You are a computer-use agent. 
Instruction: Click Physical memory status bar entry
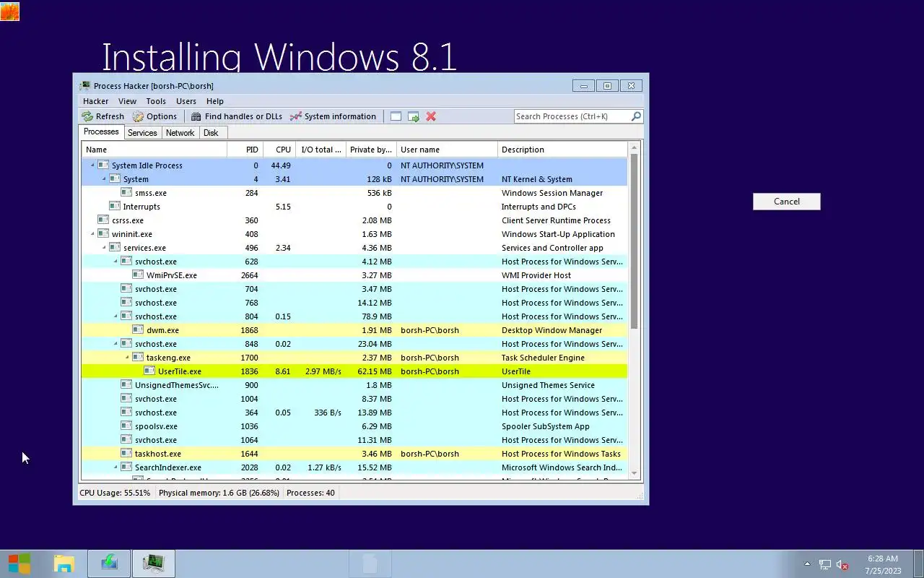point(219,493)
